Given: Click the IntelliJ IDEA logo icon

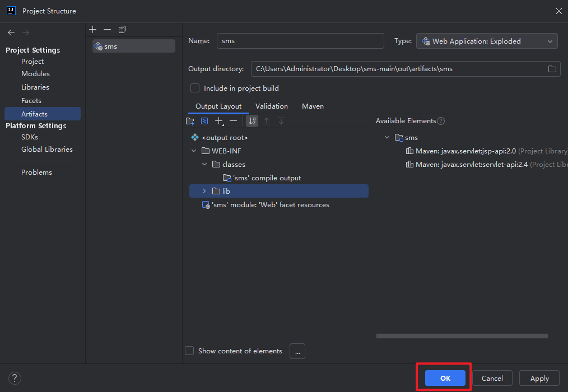Looking at the screenshot, I should 11,11.
